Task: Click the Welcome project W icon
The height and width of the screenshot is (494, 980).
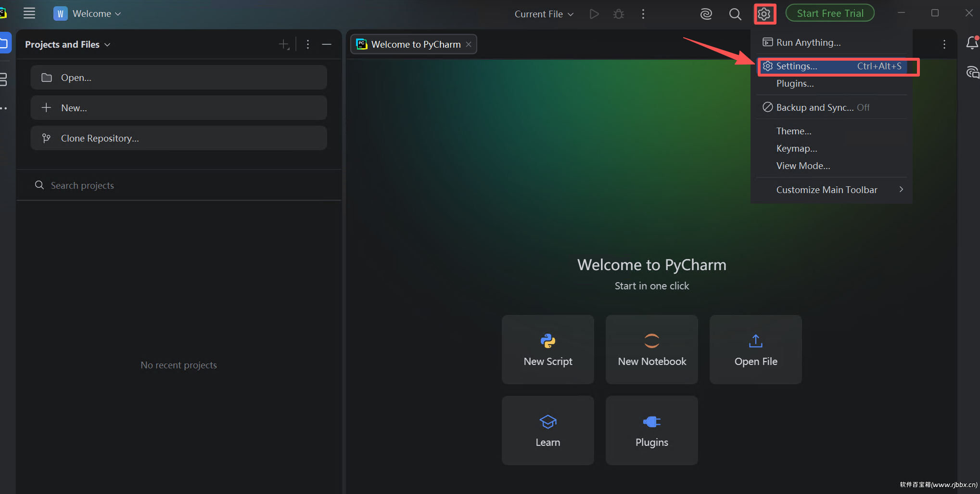Action: click(60, 13)
